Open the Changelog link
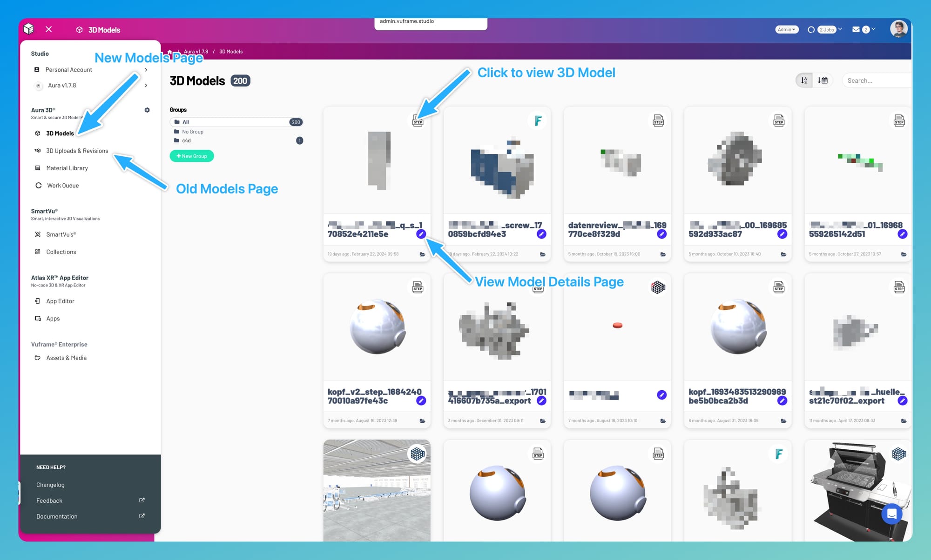 point(50,485)
